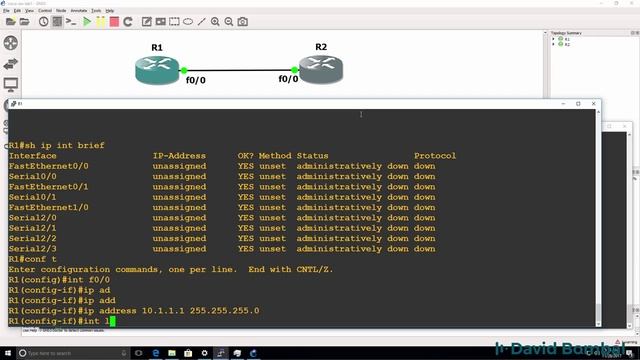Viewport: 640px width, 360px height.
Task: Click the FastEthernet0/0 line in console
Action: pyautogui.click(x=222, y=166)
